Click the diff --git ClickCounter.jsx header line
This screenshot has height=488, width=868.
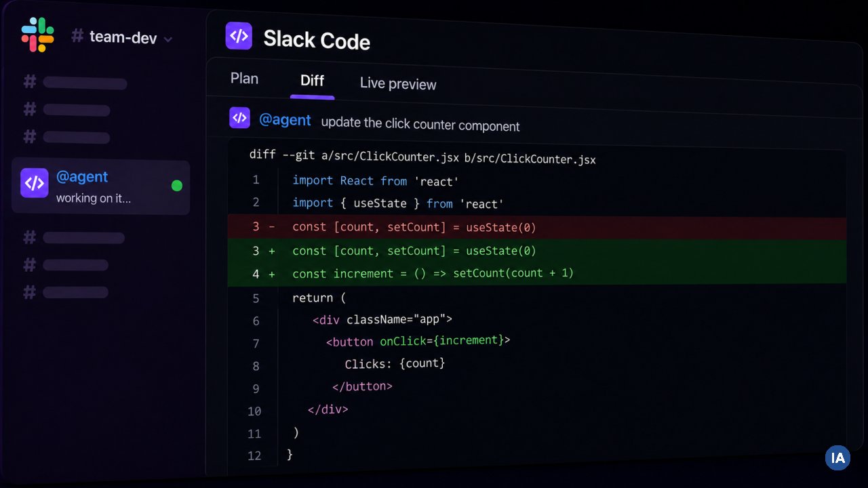click(x=422, y=157)
